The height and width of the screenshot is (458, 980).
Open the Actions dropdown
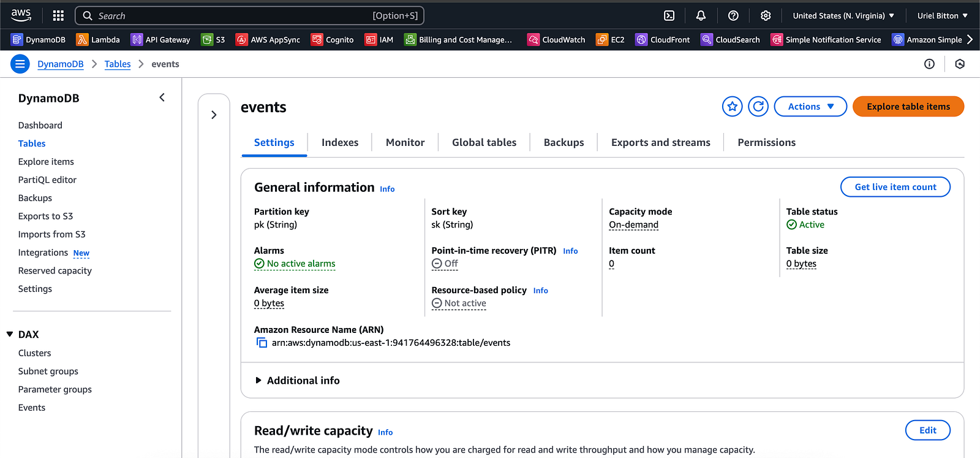tap(810, 107)
